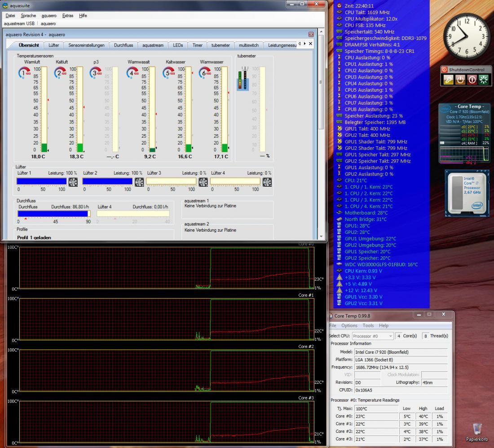This screenshot has height=448, width=494.
Task: Open the aquaero menu in the menu bar
Action: click(49, 15)
